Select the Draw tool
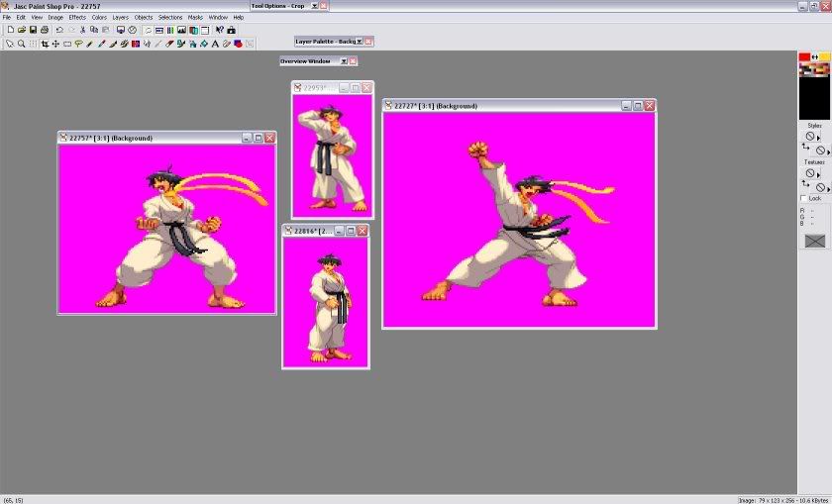Screen dimensions: 832x504 pyautogui.click(x=226, y=44)
